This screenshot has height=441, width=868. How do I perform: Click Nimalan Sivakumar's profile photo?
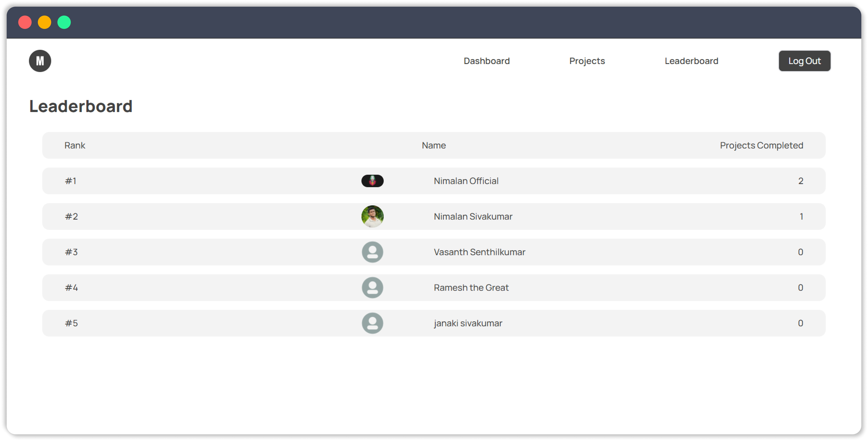pos(372,216)
